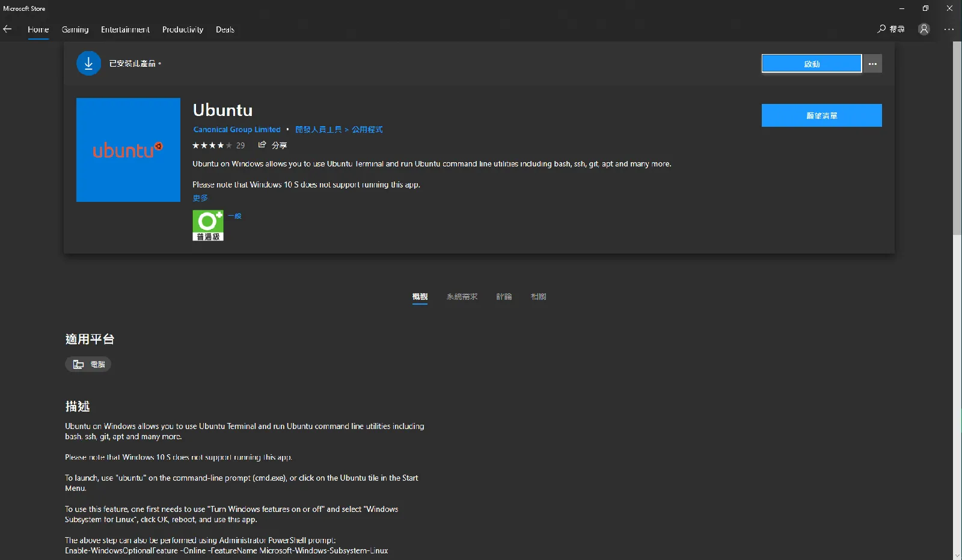Switch to the Gaming tab
The image size is (962, 560).
pos(75,29)
